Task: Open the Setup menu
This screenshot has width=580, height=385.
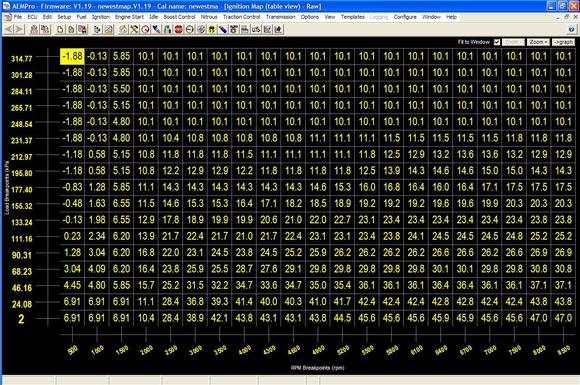Action: pos(64,17)
